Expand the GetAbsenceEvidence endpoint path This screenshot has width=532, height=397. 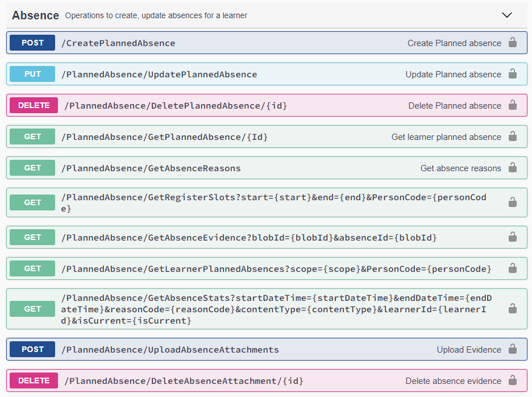pyautogui.click(x=249, y=237)
